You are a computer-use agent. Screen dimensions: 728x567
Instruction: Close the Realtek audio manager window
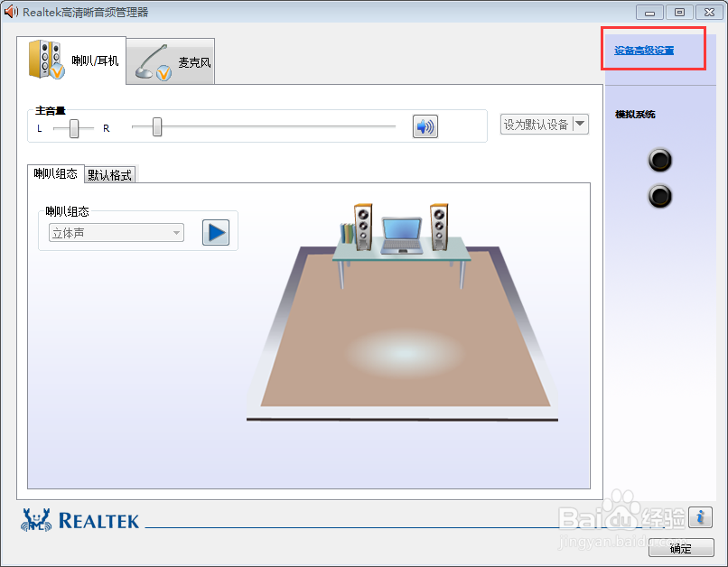click(709, 13)
